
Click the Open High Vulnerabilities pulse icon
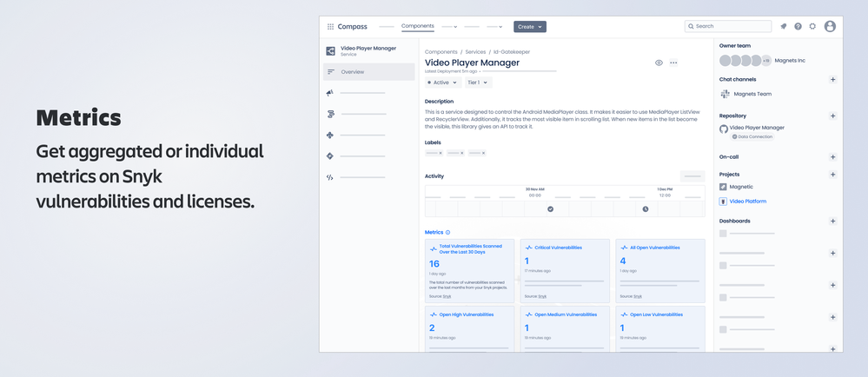pos(433,314)
